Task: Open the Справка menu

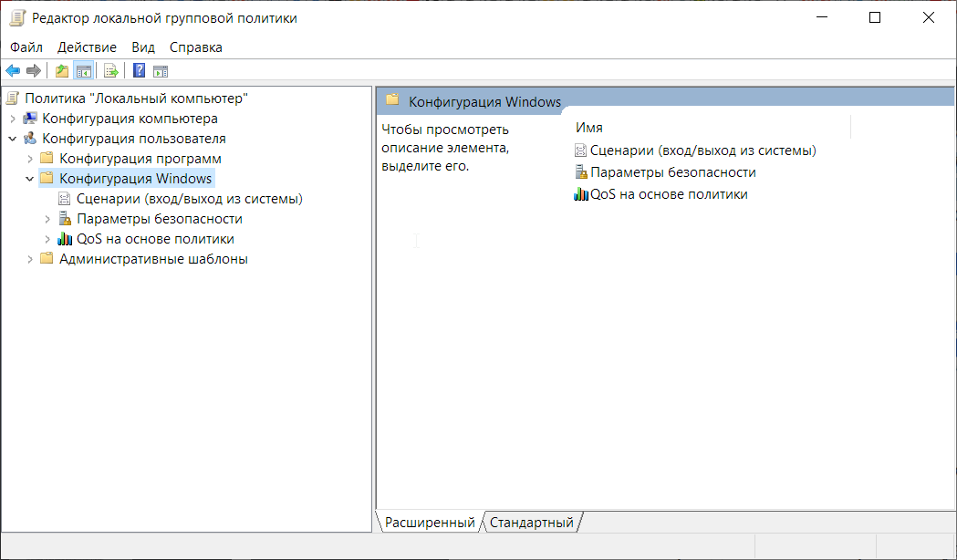Action: 196,47
